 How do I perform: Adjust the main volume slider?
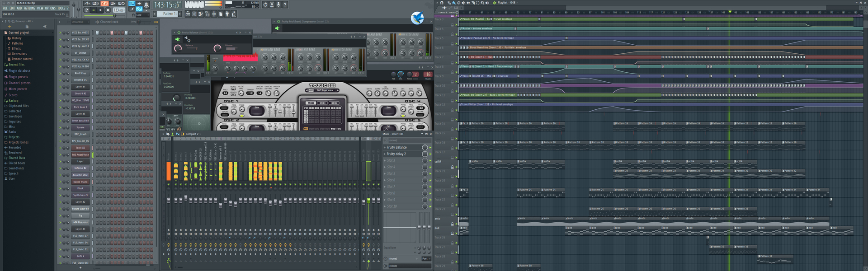pos(74,9)
